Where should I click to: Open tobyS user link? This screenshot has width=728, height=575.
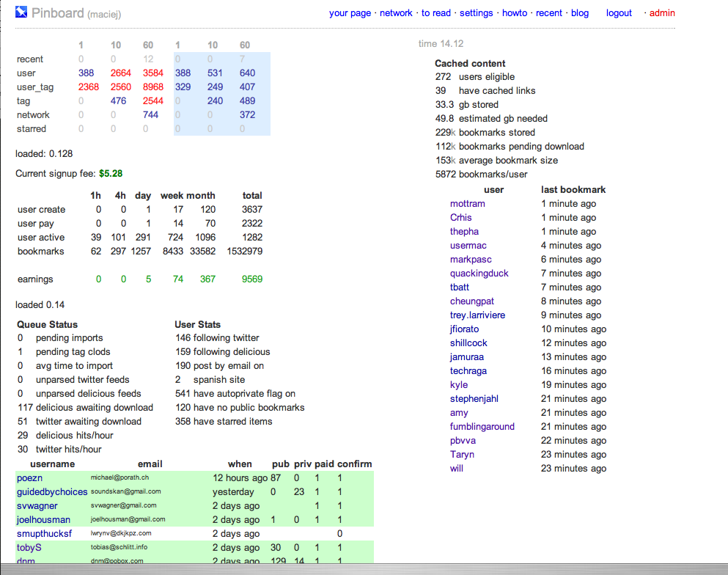29,548
